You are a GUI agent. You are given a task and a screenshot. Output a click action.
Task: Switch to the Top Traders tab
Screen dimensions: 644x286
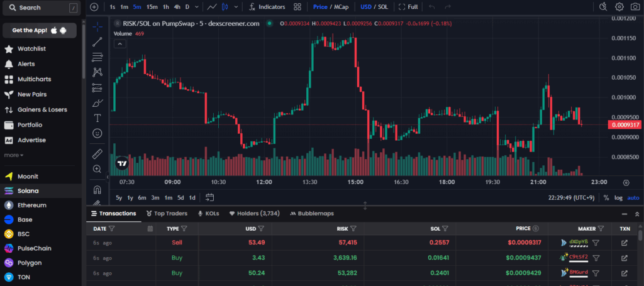(167, 213)
